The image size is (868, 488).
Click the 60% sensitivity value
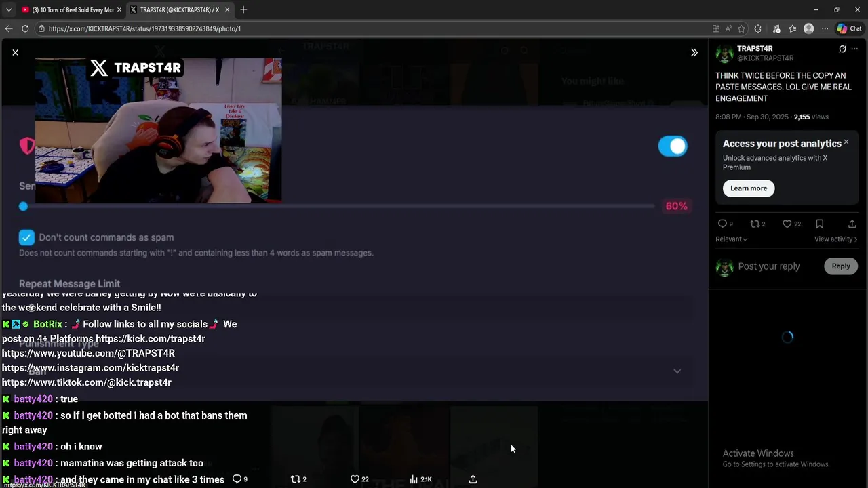click(676, 206)
